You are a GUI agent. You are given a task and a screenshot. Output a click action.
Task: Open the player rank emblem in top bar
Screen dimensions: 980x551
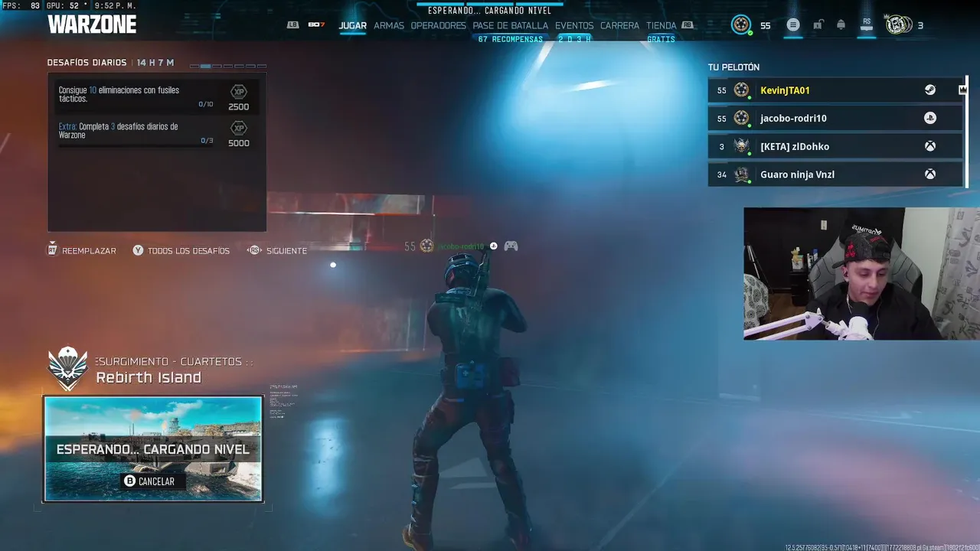[740, 25]
